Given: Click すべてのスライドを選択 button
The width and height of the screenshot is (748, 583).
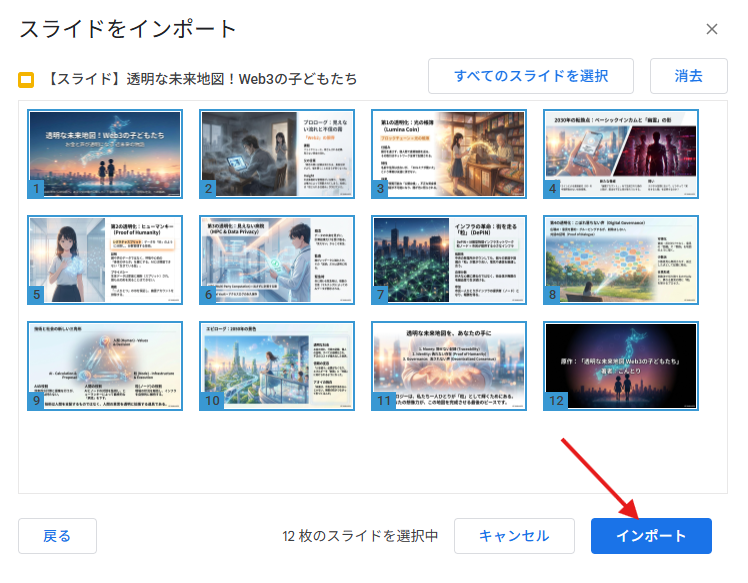Looking at the screenshot, I should coord(530,76).
